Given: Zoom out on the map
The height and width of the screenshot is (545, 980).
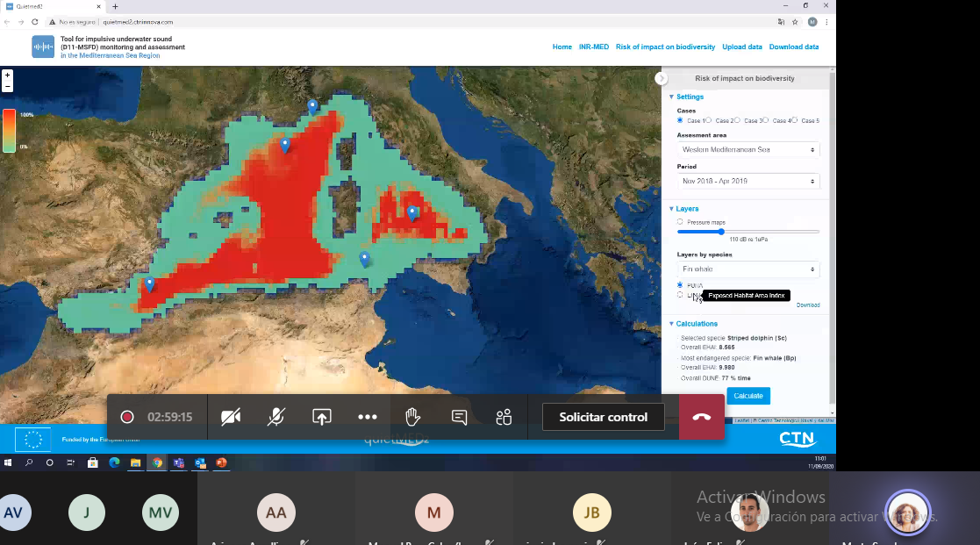Looking at the screenshot, I should (x=8, y=86).
